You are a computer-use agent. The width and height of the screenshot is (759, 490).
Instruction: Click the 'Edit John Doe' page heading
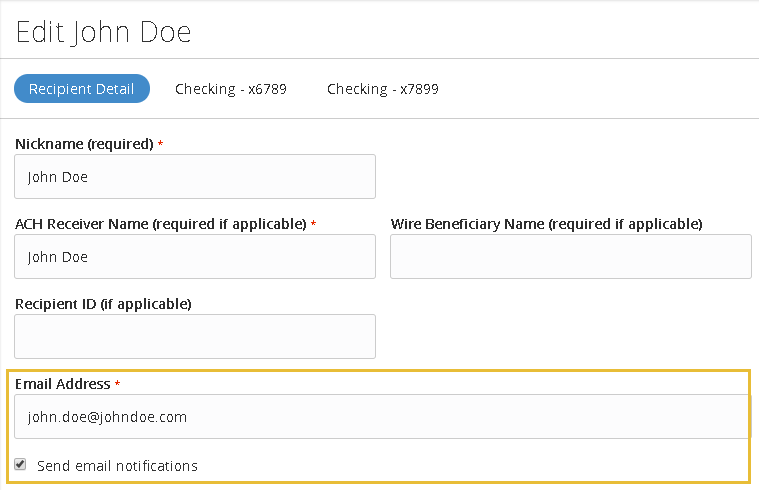coord(103,32)
